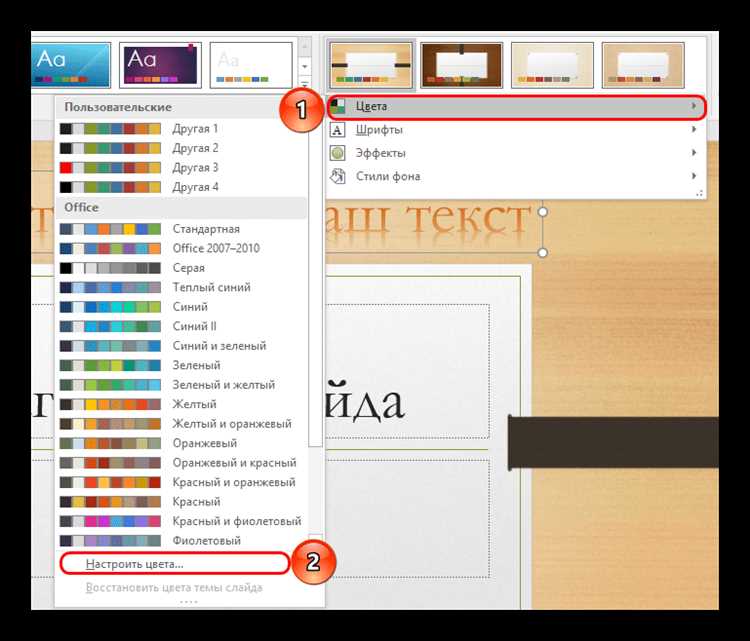The width and height of the screenshot is (750, 641).
Task: Choose the Стандартная color scheme
Action: coord(182,229)
